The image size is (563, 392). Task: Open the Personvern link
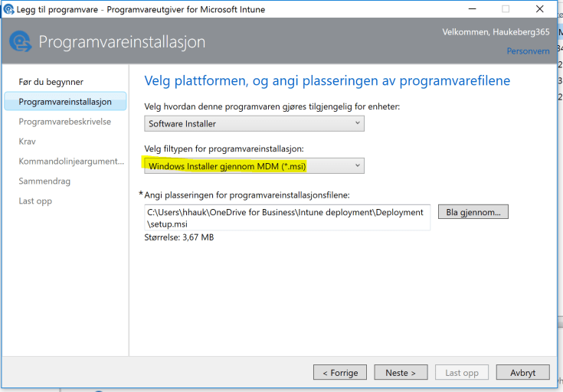click(528, 51)
